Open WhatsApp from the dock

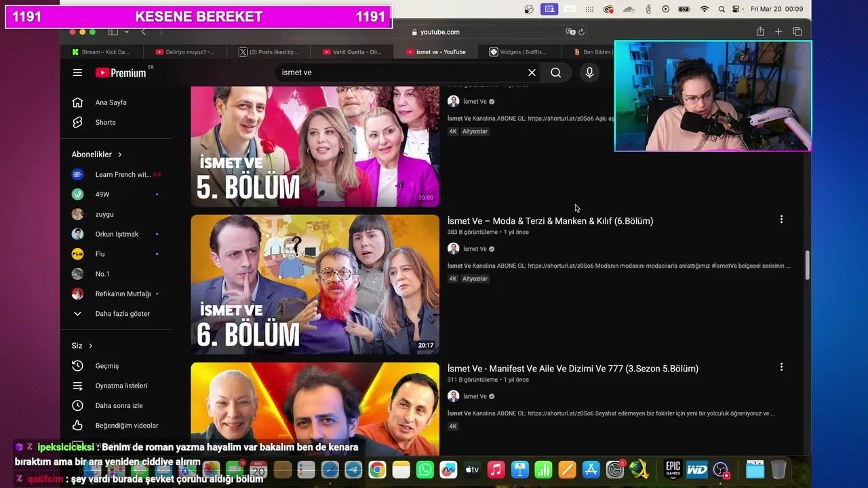pos(425,469)
